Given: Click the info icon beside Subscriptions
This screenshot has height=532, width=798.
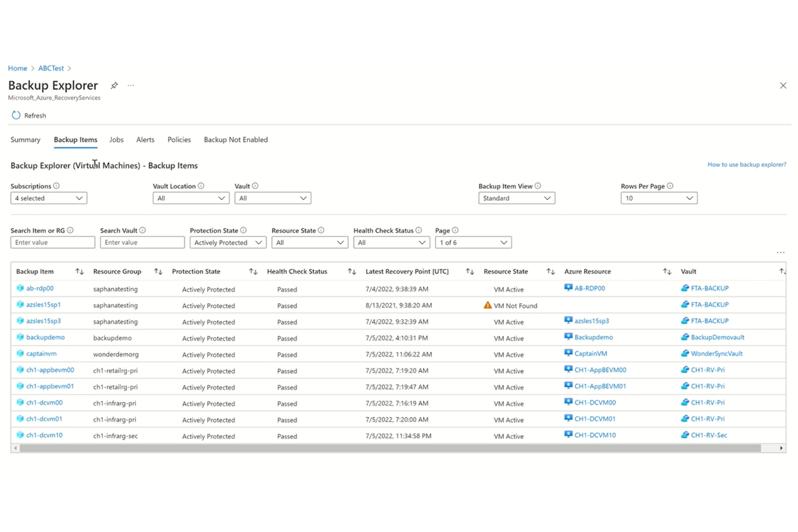Looking at the screenshot, I should pos(57,185).
